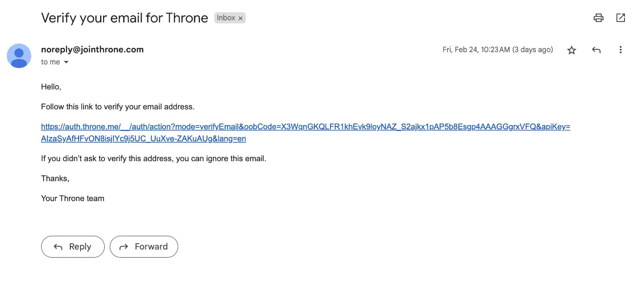
Task: Star this message from noreply@jointhrone.com
Action: [x=572, y=50]
